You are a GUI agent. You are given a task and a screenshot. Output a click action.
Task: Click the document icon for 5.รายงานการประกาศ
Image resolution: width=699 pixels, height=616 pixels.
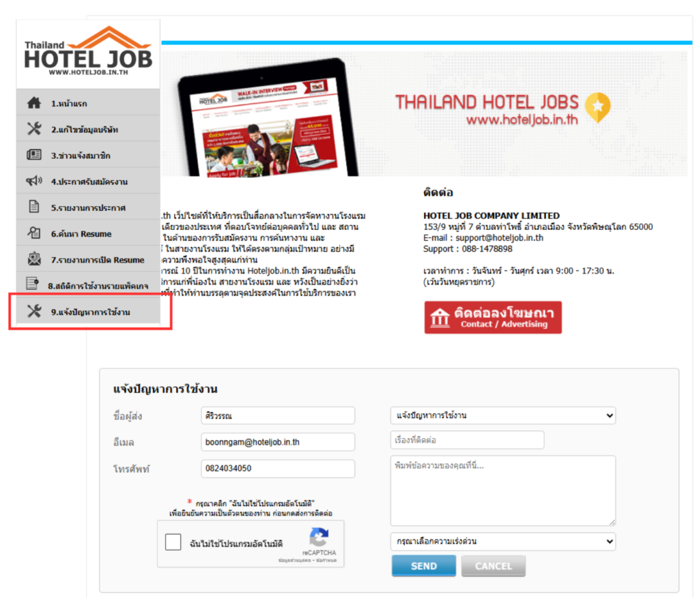(x=34, y=207)
